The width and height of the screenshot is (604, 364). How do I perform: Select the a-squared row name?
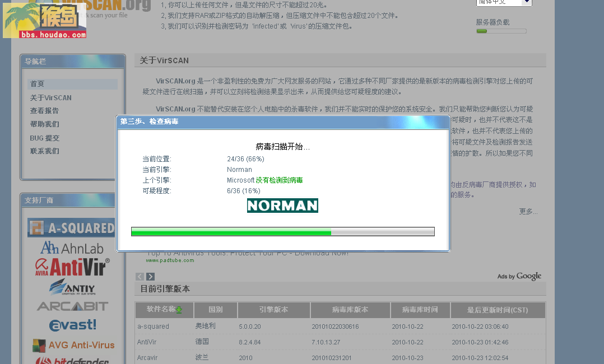[153, 326]
